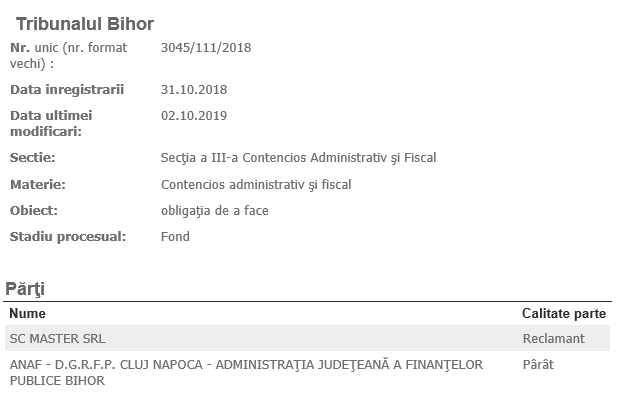Click the Nr. unic label
The image size is (621, 399).
pyautogui.click(x=69, y=55)
